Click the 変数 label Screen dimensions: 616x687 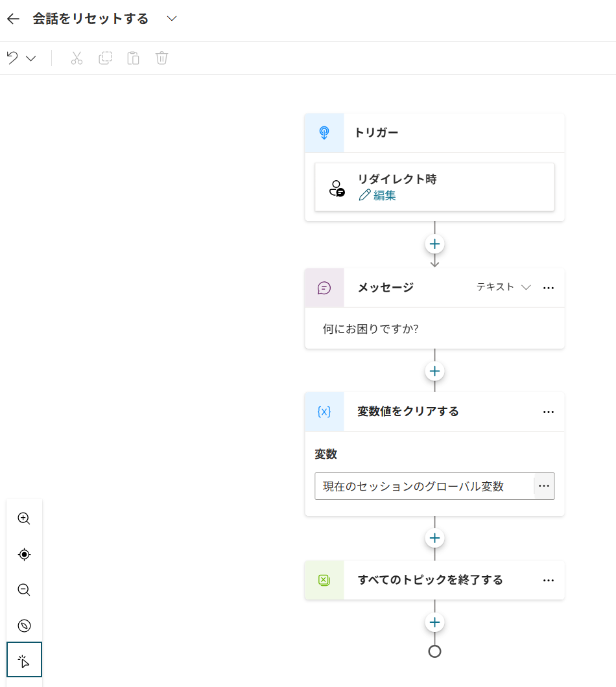326,454
